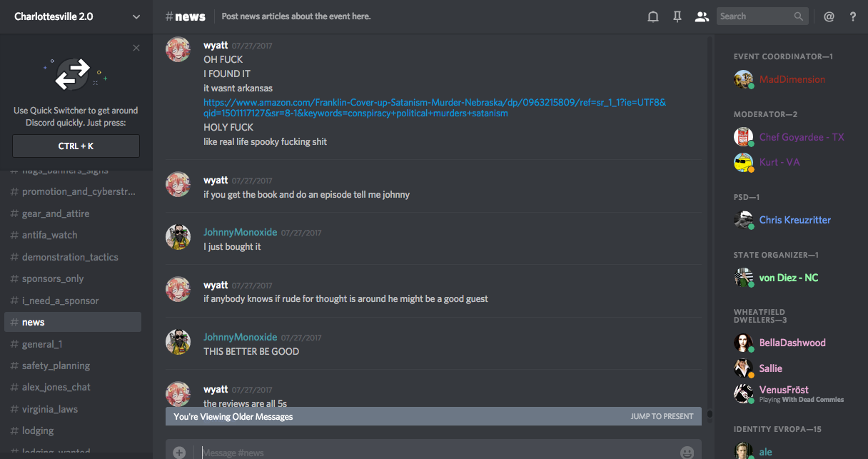This screenshot has width=868, height=459.
Task: Toggle the member list panel
Action: point(702,16)
